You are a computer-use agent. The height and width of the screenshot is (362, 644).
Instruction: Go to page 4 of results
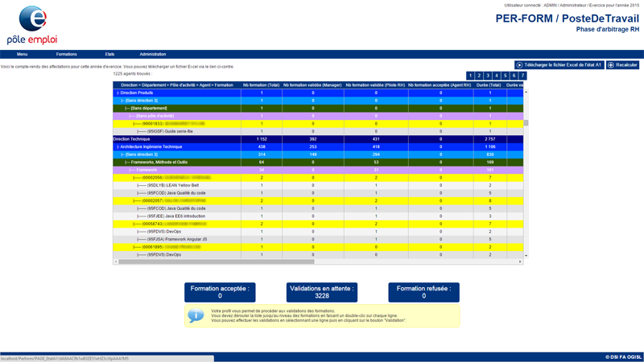(x=497, y=76)
